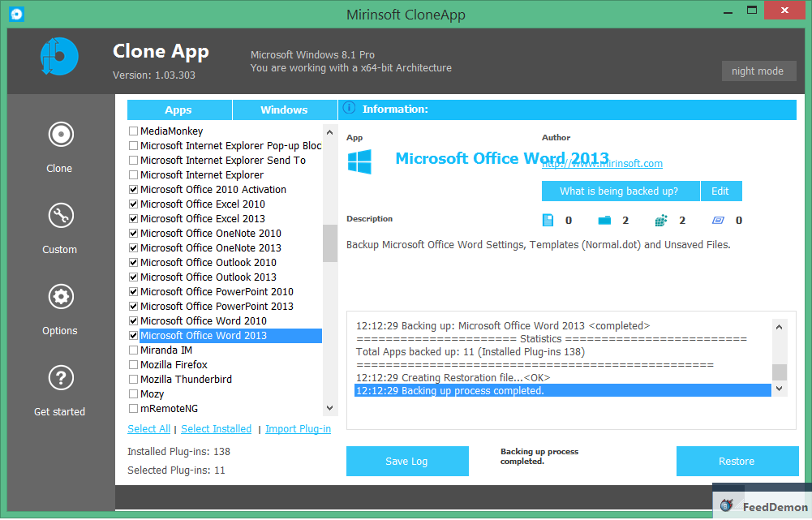Click the log panel scrollbar thumb
The image size is (812, 520).
780,372
